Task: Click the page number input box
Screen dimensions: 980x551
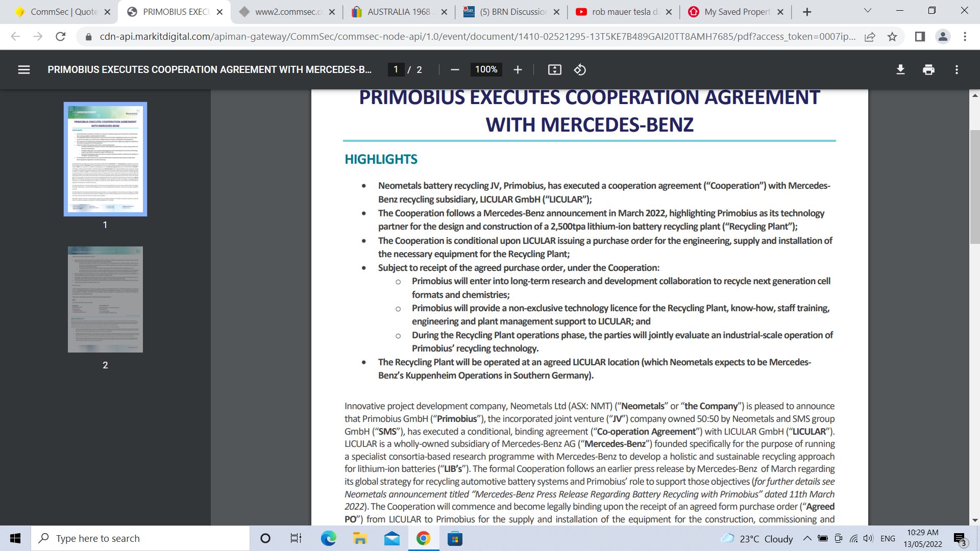Action: click(396, 70)
